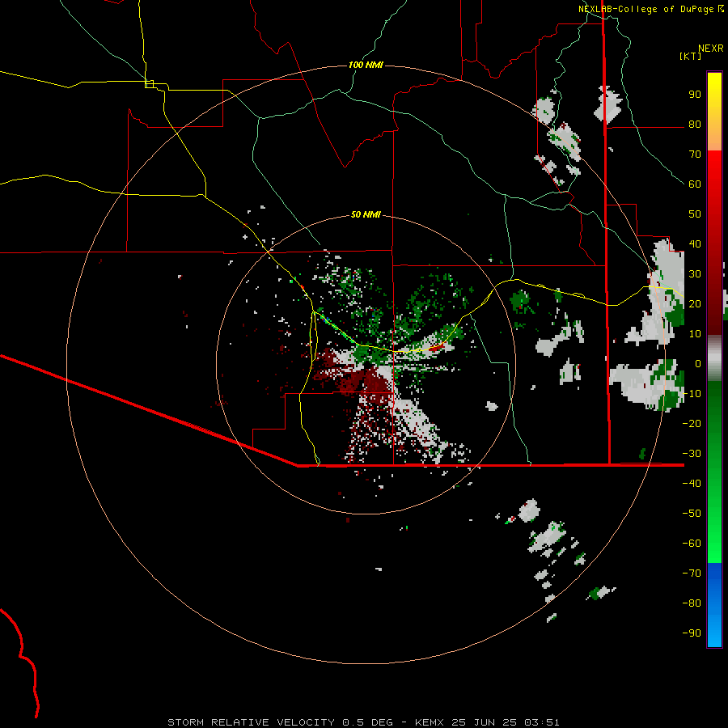The height and width of the screenshot is (728, 728).
Task: Click the 20 value on velocity scale
Action: click(695, 304)
